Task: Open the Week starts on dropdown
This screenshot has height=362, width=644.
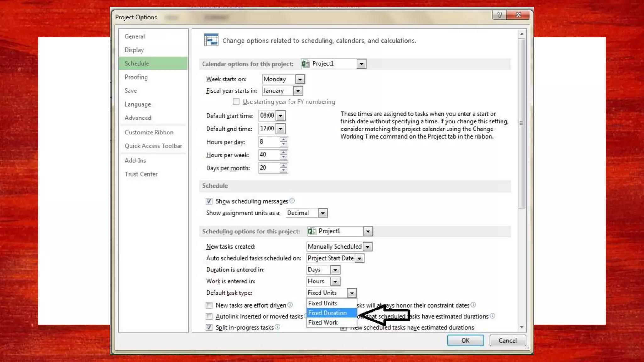Action: coord(300,79)
